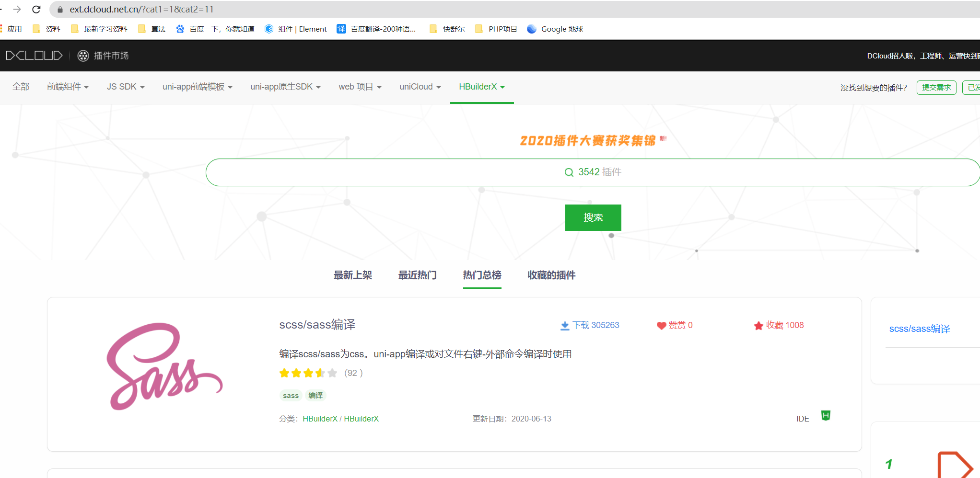980x478 pixels.
Task: Switch to the 最近热门 tab
Action: (x=417, y=275)
